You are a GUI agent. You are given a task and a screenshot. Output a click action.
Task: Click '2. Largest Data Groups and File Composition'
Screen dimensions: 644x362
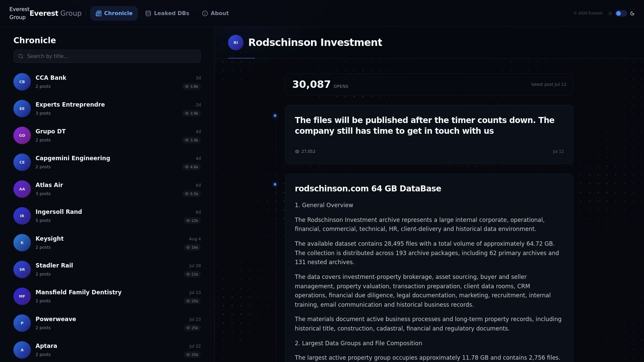coord(358,343)
